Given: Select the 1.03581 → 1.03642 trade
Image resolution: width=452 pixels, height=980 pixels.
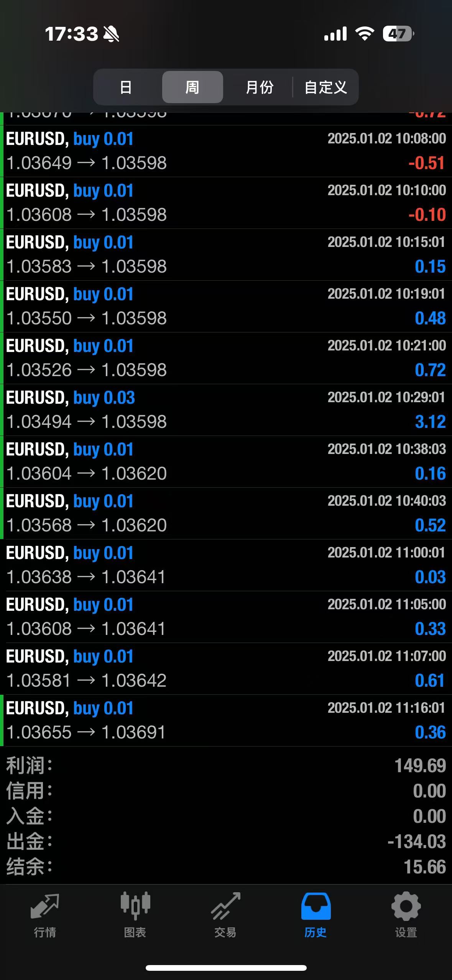Looking at the screenshot, I should (x=226, y=669).
